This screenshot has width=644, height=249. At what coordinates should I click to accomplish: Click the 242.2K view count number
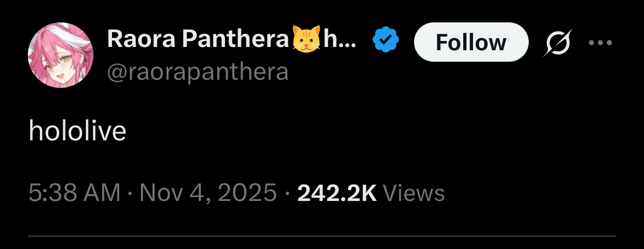pos(337,193)
